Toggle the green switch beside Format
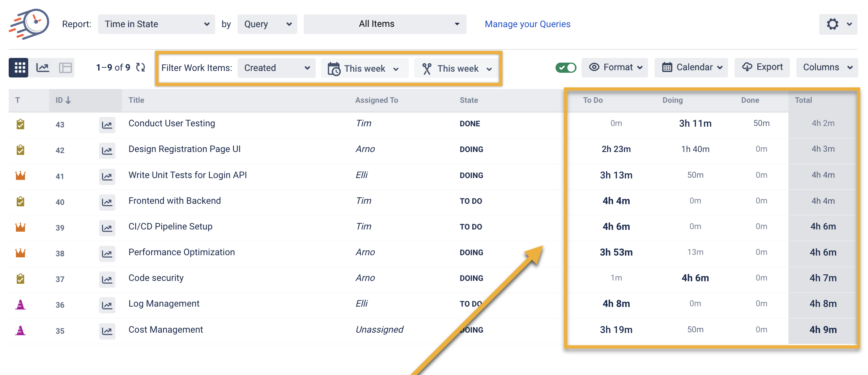 (566, 68)
